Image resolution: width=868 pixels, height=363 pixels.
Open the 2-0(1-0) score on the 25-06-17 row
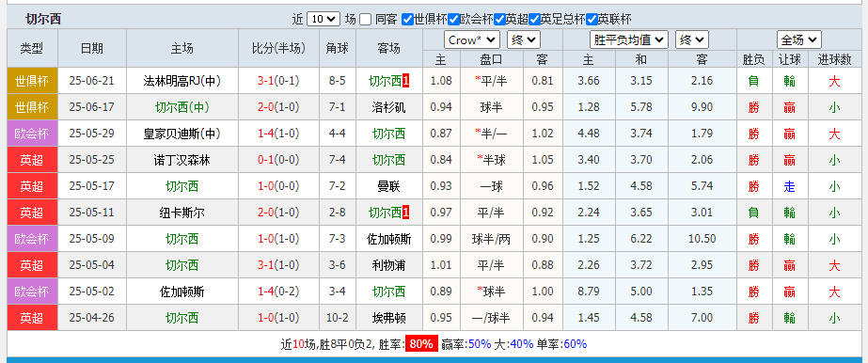[x=278, y=107]
